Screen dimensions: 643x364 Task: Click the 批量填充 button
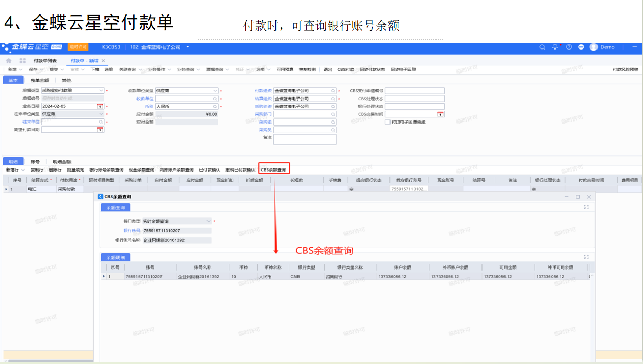coord(76,169)
